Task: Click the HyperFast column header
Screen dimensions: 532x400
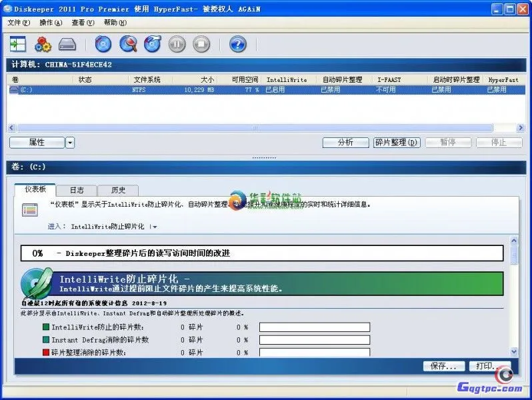Action: [504, 80]
